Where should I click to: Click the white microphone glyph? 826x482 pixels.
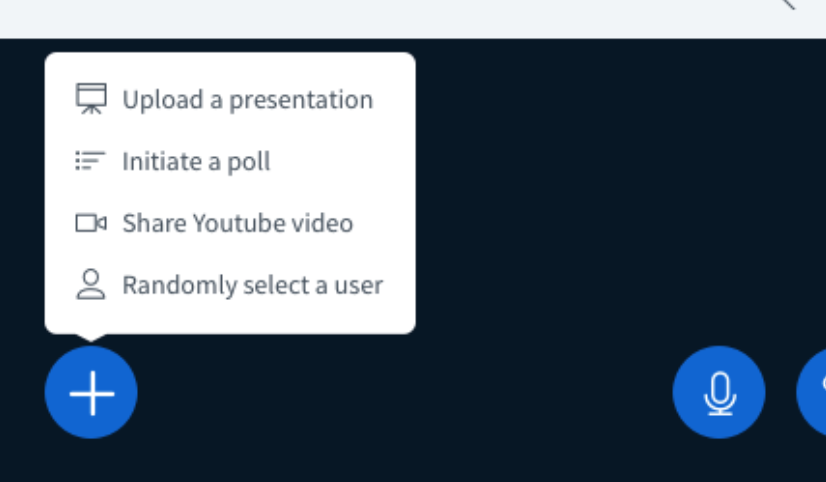(x=720, y=394)
